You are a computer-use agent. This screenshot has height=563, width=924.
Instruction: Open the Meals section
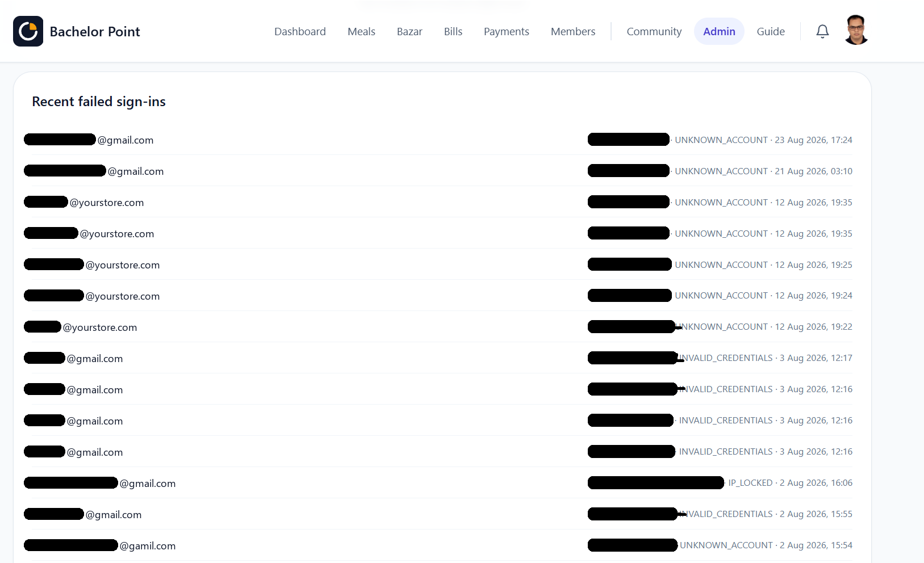[361, 31]
